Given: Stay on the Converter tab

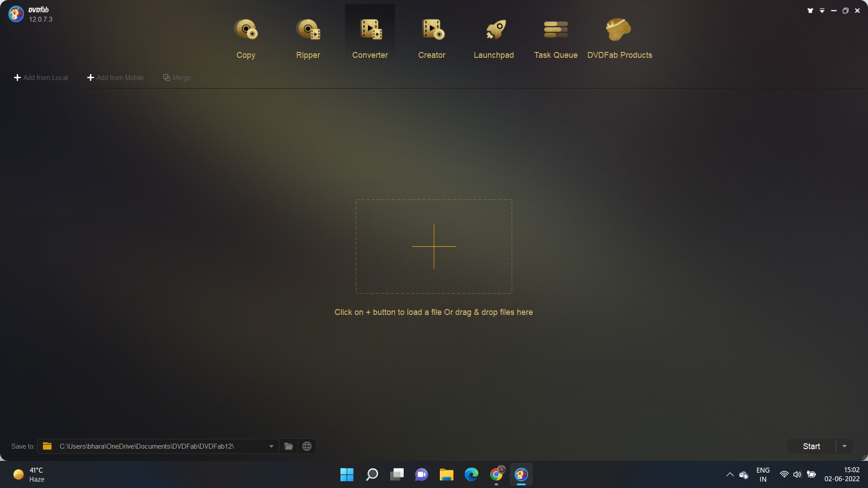Looking at the screenshot, I should click(370, 38).
